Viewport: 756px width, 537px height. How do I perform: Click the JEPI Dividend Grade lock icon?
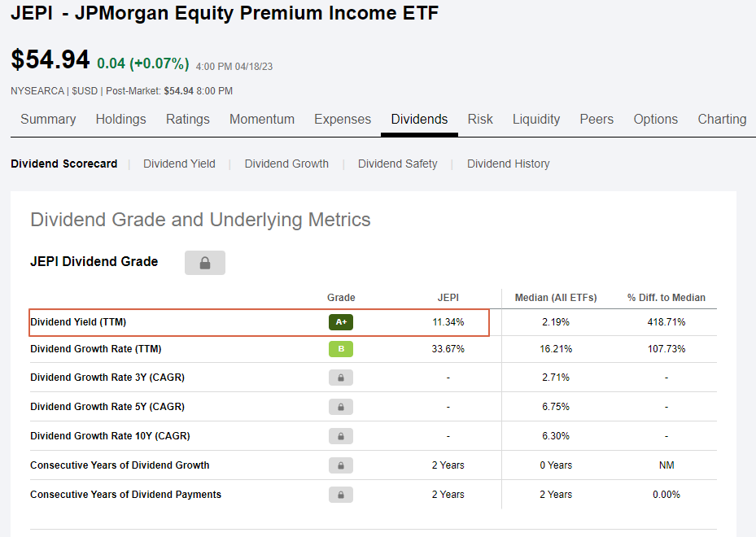point(205,263)
